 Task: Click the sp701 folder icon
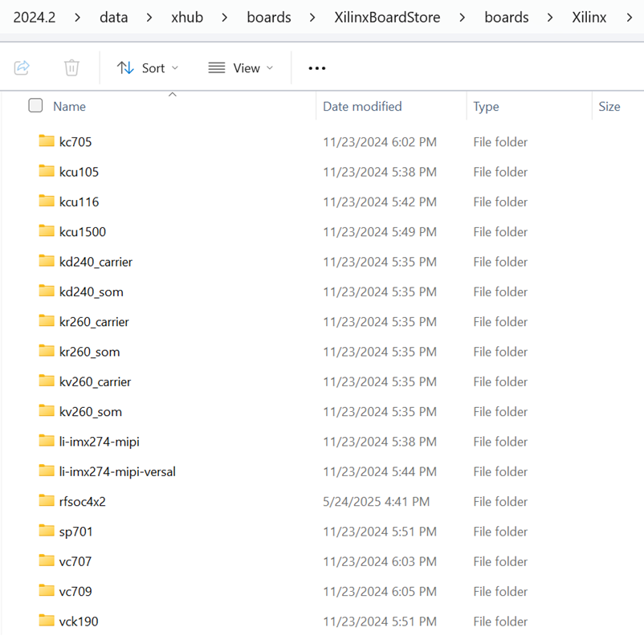point(47,531)
